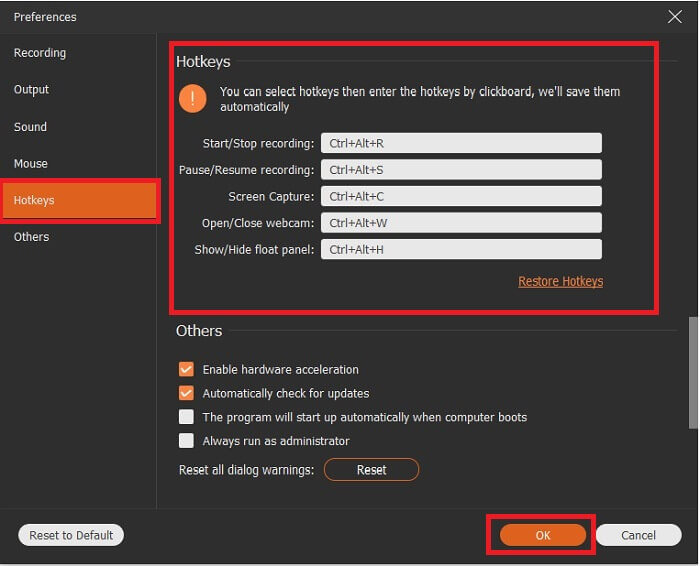
Task: Click the orange info warning icon
Action: pyautogui.click(x=192, y=98)
